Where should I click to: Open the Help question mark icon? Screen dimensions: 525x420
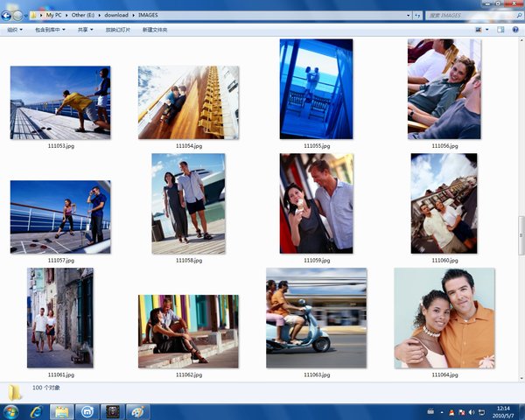[515, 30]
